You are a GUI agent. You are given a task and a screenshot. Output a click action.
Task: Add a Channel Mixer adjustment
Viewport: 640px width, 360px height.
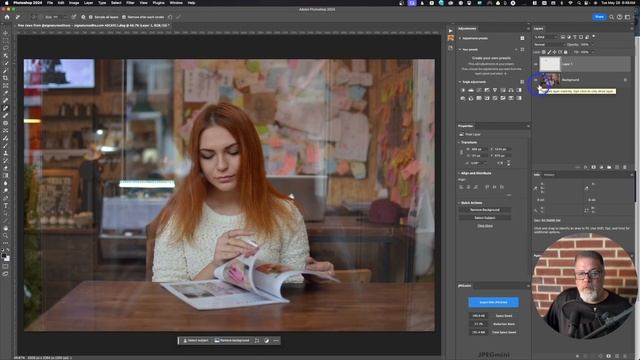coord(471,98)
